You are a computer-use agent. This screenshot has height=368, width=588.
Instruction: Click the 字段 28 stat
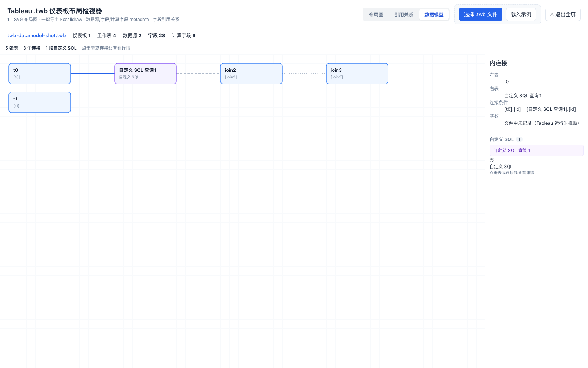point(157,36)
